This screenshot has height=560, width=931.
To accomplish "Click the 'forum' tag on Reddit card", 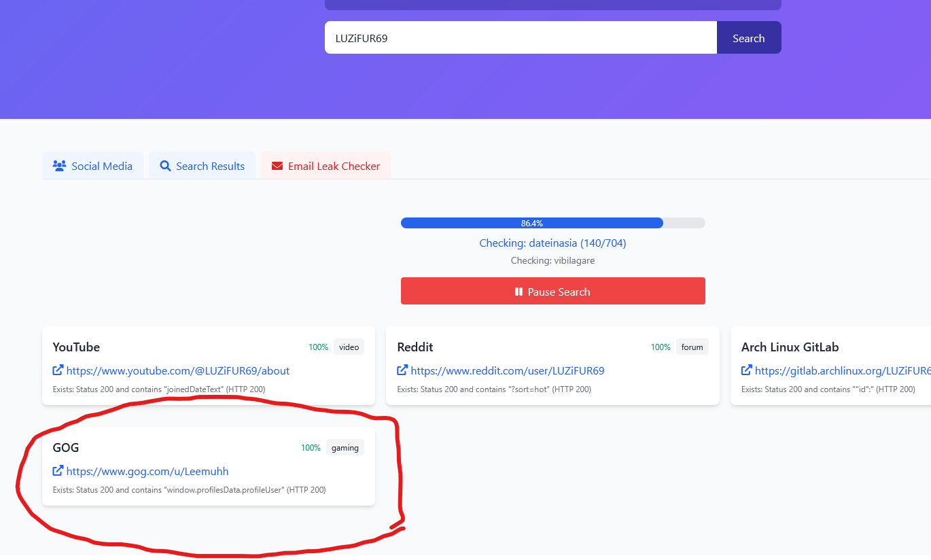I will (x=692, y=347).
